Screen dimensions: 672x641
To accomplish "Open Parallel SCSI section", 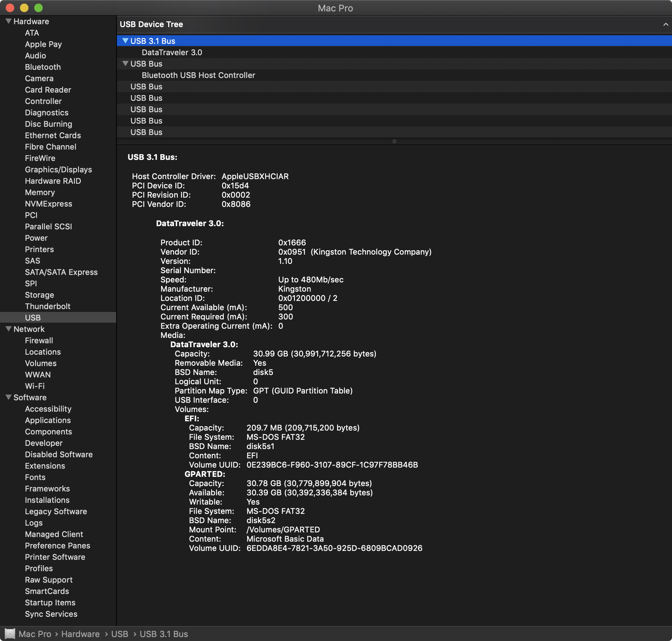I will [48, 226].
